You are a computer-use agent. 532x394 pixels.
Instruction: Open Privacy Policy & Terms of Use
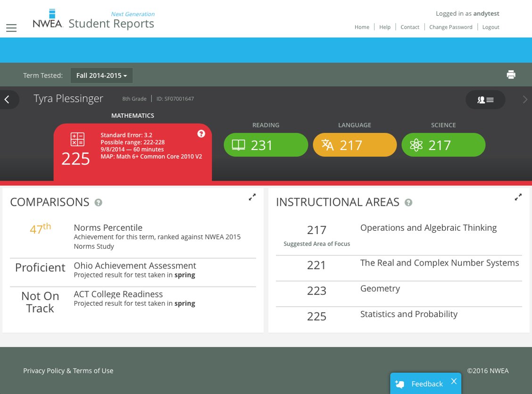point(68,370)
